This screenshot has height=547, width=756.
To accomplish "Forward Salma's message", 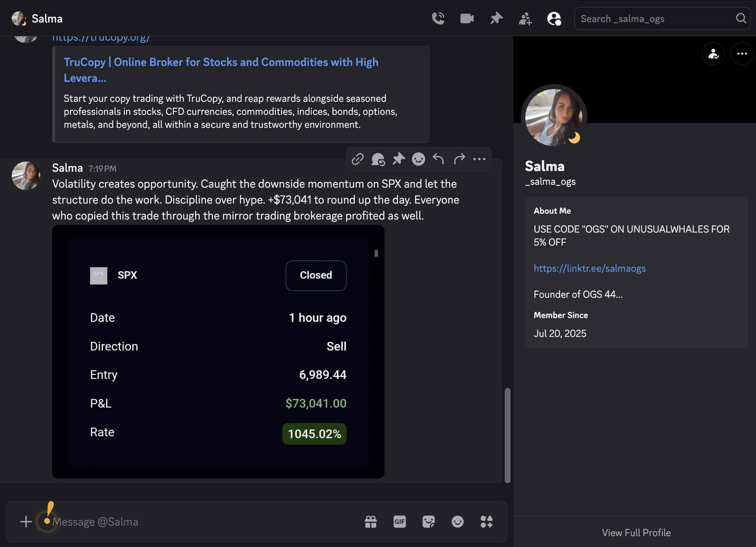I will (459, 159).
